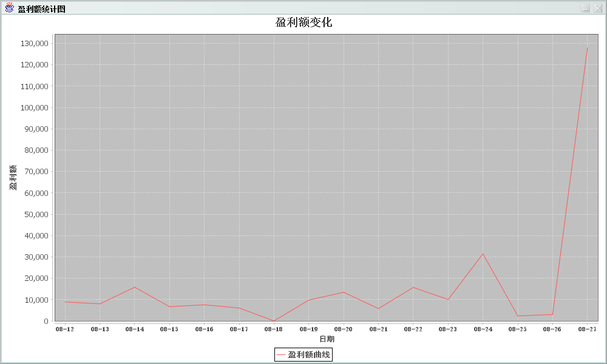Click the 20,000 y-axis value
The width and height of the screenshot is (607, 364).
point(36,278)
